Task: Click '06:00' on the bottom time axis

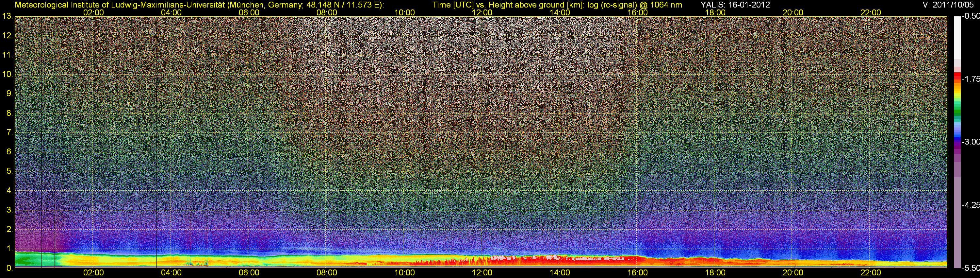Action: (249, 273)
